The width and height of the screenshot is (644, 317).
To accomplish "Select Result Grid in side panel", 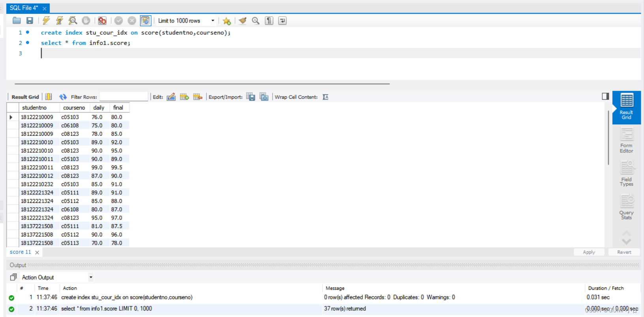I will (626, 107).
